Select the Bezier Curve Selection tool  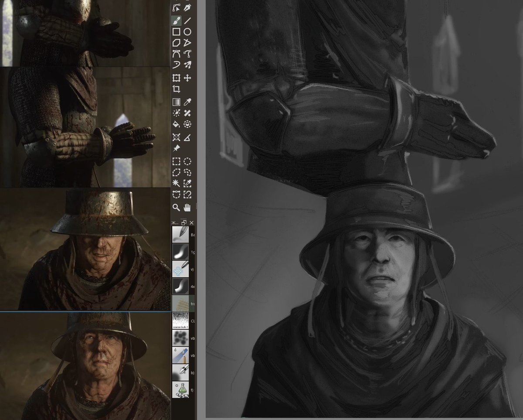pyautogui.click(x=177, y=194)
